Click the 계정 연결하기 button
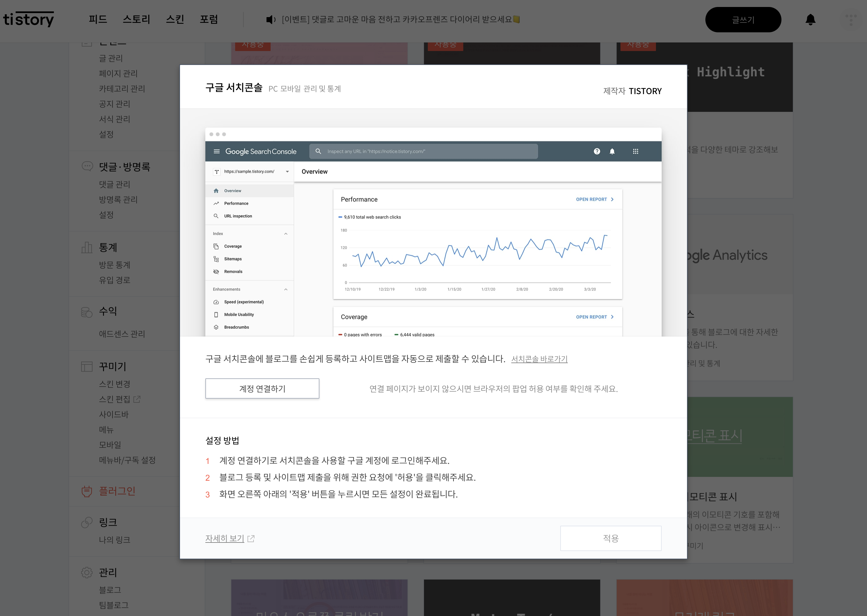Image resolution: width=867 pixels, height=616 pixels. [262, 388]
